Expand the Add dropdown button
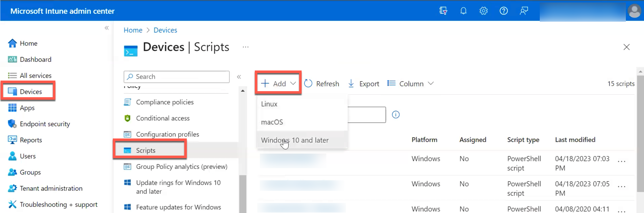The image size is (644, 213). (278, 84)
